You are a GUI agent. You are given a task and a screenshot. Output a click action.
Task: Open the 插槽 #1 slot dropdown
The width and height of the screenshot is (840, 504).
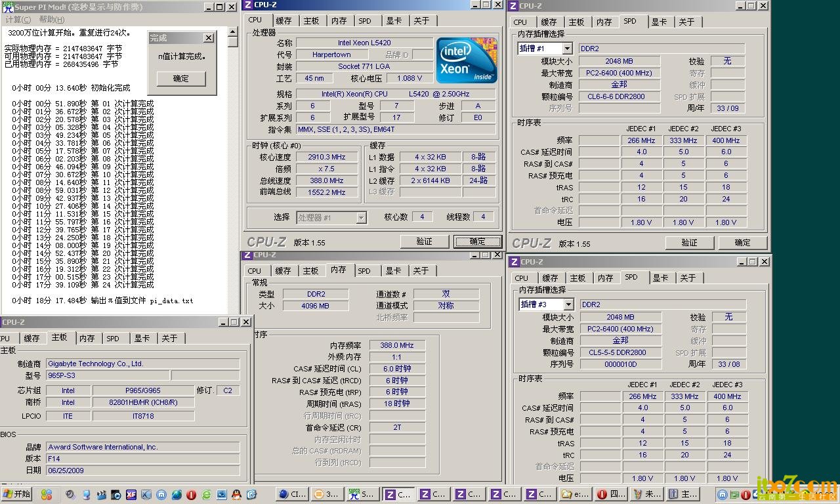click(567, 49)
